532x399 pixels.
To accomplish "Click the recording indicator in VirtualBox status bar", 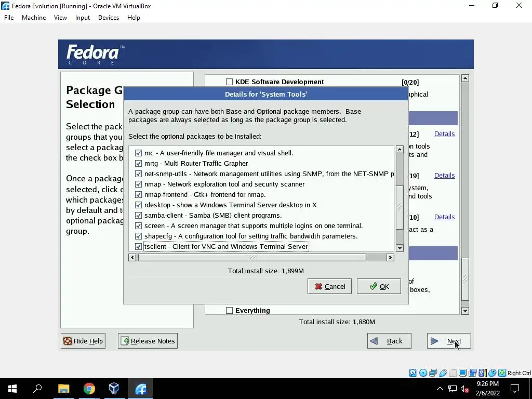I will click(472, 373).
